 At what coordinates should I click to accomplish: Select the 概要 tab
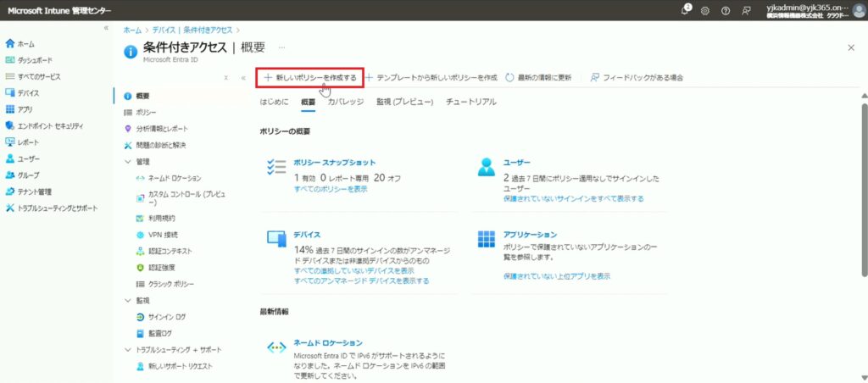309,102
